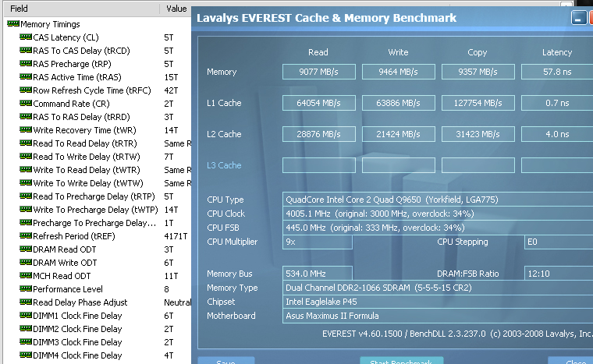The image size is (593, 364).
Task: Click the memory icon beside Row Refresh Cycle Time (tRFC)
Action: pos(26,90)
